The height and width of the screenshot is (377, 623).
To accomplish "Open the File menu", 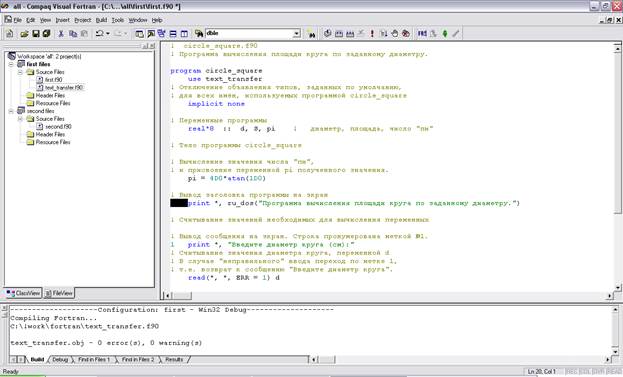I will tap(17, 20).
